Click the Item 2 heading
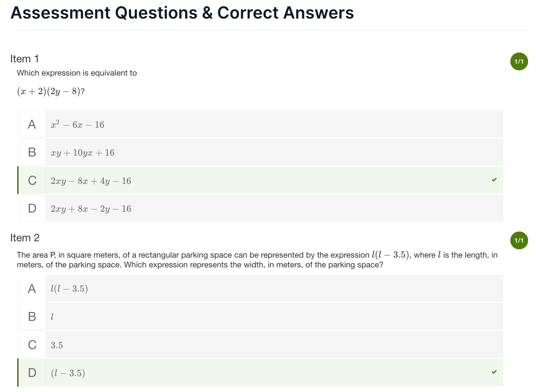536x392 pixels. click(x=25, y=238)
